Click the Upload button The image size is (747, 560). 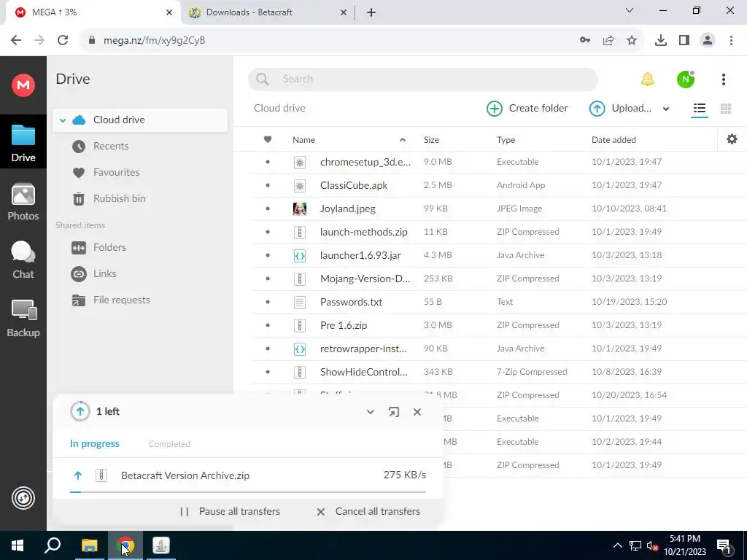point(620,109)
